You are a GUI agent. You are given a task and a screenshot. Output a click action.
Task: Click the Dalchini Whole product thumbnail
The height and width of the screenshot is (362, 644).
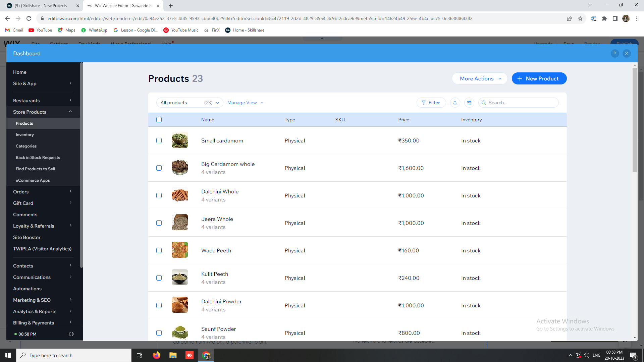180,195
